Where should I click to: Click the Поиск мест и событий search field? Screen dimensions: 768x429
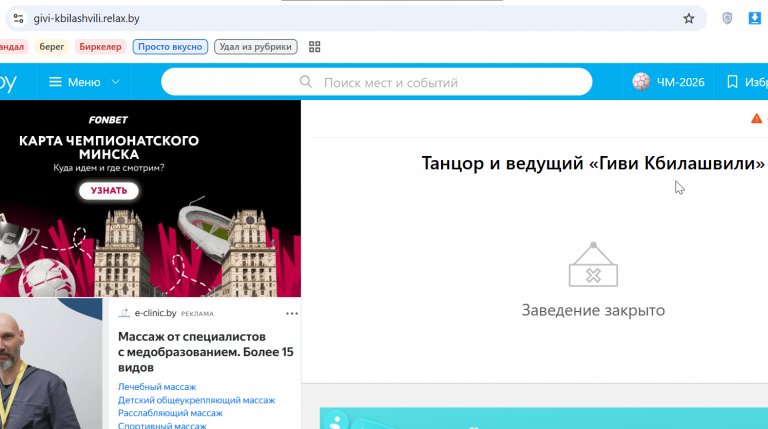(x=376, y=82)
